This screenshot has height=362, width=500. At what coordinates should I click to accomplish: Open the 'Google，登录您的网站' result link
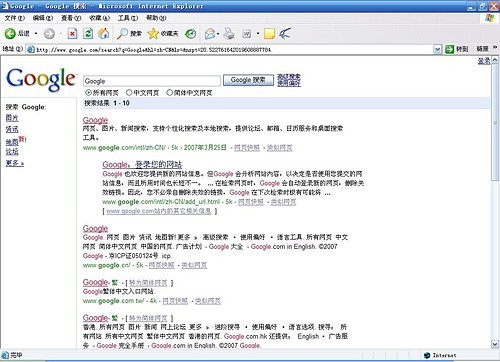point(142,164)
